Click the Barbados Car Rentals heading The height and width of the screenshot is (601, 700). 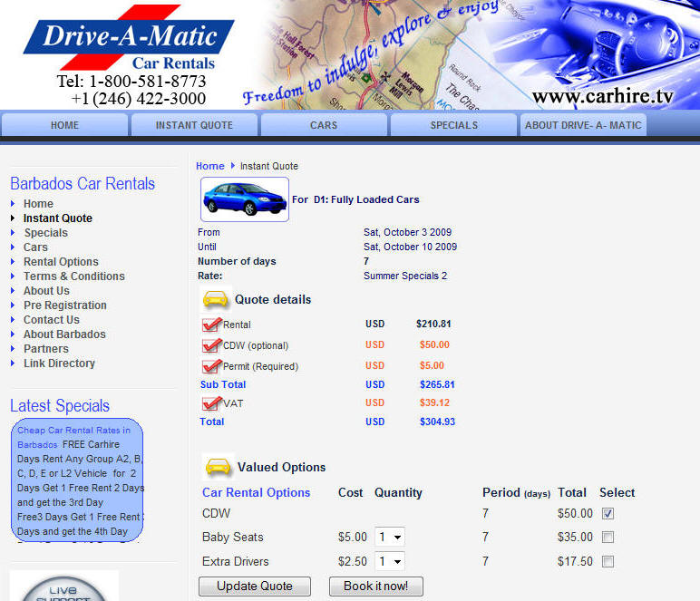pyautogui.click(x=83, y=183)
